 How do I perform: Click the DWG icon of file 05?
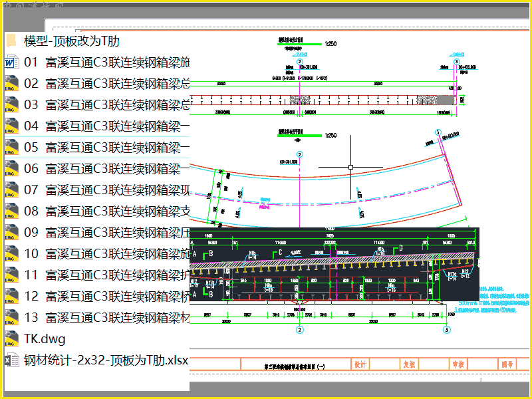(x=11, y=148)
